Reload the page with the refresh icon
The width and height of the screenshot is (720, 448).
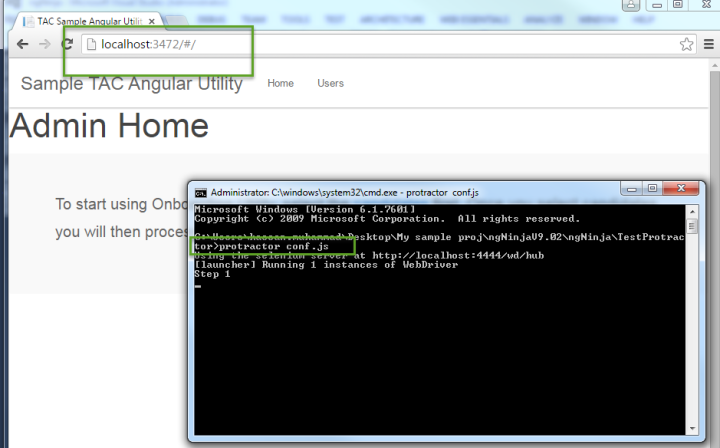pos(68,44)
